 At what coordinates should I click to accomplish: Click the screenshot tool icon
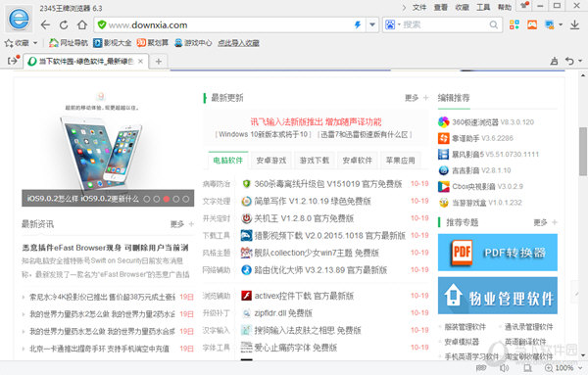[x=550, y=25]
